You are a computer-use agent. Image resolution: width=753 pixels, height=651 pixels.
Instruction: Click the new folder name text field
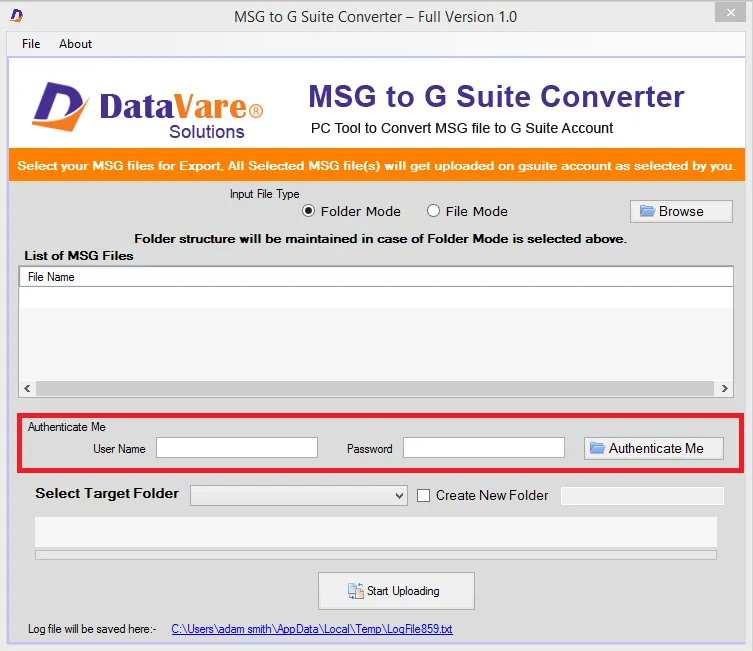click(x=642, y=496)
